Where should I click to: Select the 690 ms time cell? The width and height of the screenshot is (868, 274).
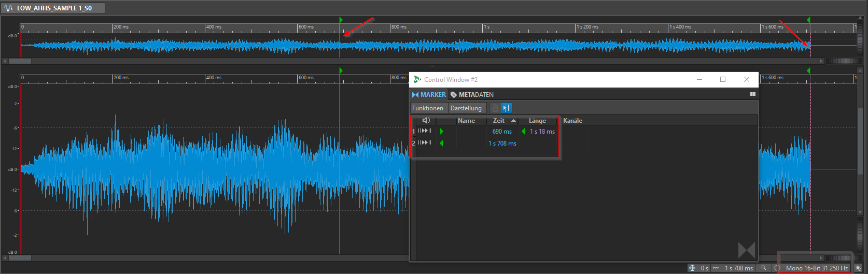point(502,132)
